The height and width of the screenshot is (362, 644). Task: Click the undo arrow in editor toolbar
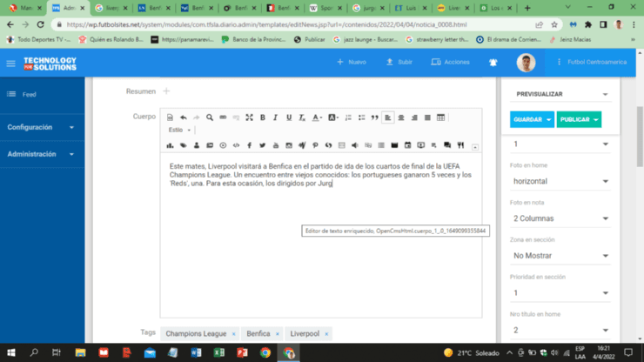click(x=183, y=117)
